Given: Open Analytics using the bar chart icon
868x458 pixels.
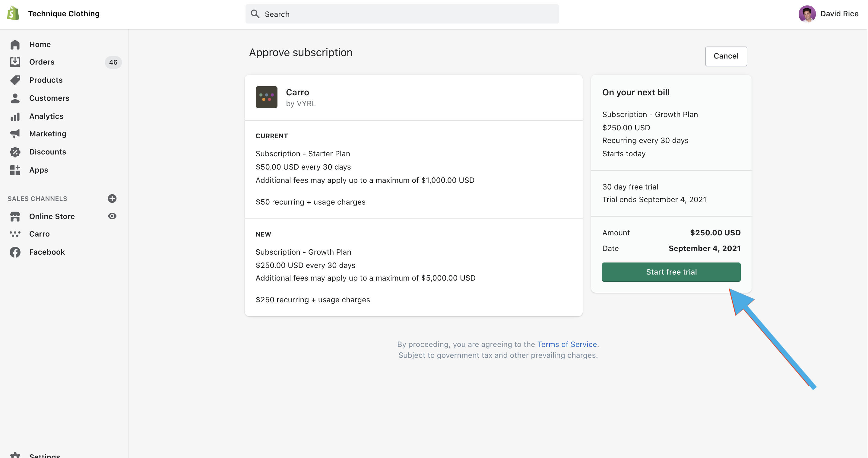Looking at the screenshot, I should (x=15, y=116).
